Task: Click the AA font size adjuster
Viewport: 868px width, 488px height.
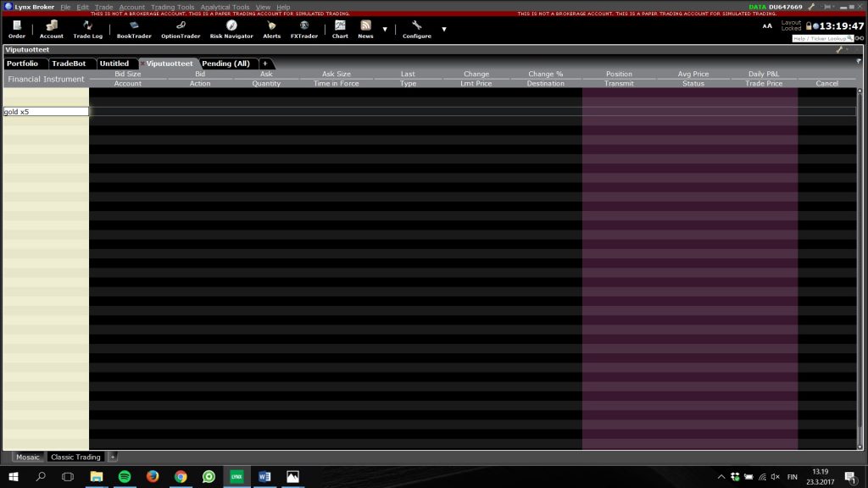Action: tap(766, 26)
